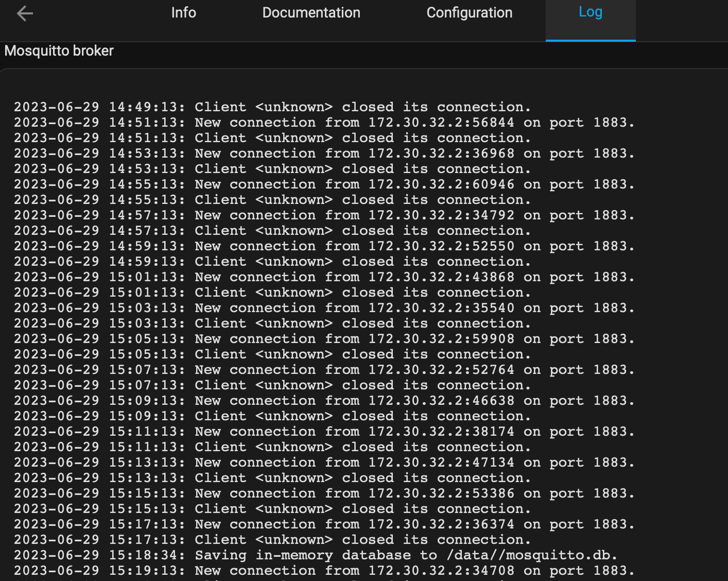Click the 14:49:13 closed connection line

272,107
